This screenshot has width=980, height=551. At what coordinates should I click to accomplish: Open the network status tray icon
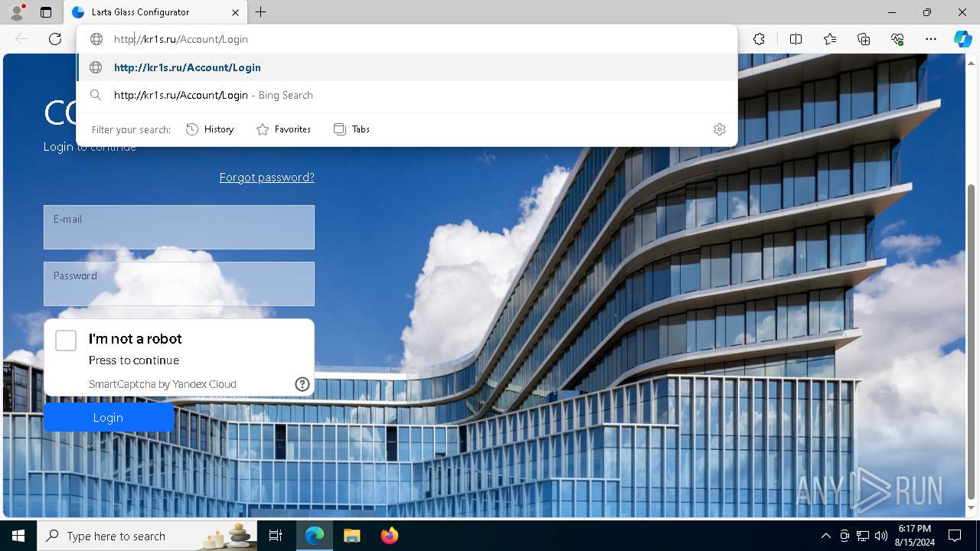click(x=863, y=536)
